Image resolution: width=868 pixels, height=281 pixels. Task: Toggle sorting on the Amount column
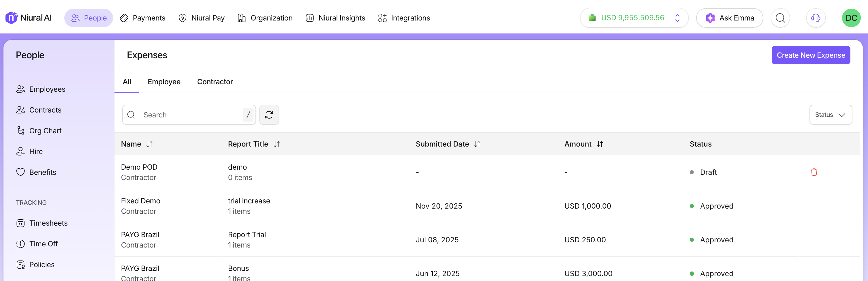(x=600, y=144)
